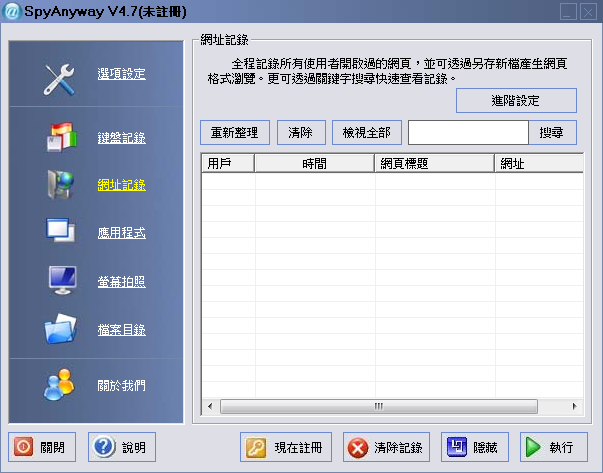Click the 檢視全部 view all button
Viewport: 603px width, 473px height.
pos(367,133)
